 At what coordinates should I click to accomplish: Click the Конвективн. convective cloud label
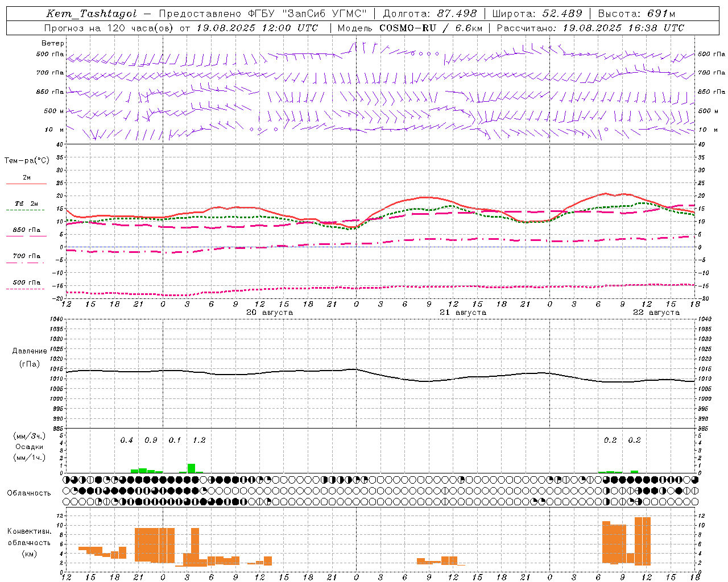tap(29, 531)
